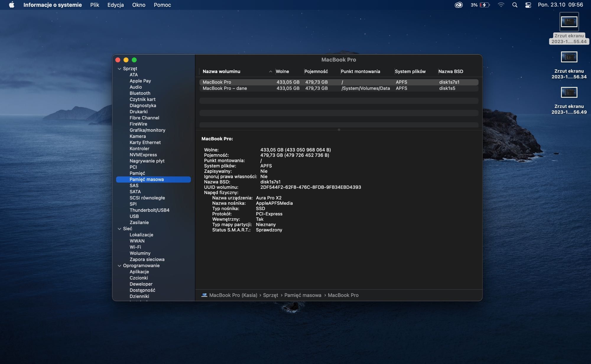Click Pamięć masowa in the path bar

pos(303,295)
